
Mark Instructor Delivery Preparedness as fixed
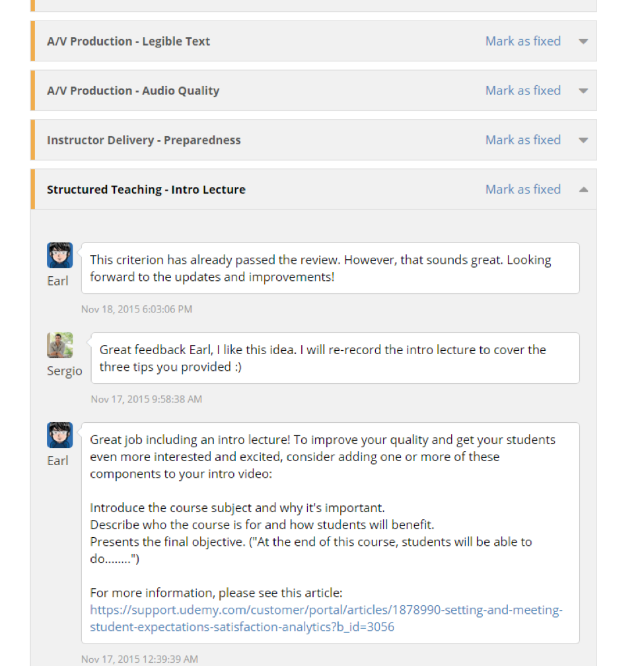(x=522, y=140)
